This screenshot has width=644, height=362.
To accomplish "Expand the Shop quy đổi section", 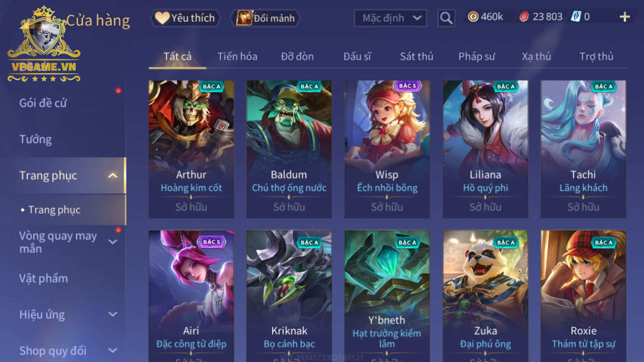I will [x=112, y=351].
